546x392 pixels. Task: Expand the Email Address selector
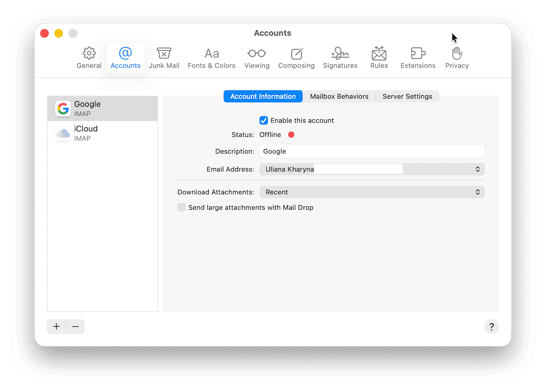point(477,169)
